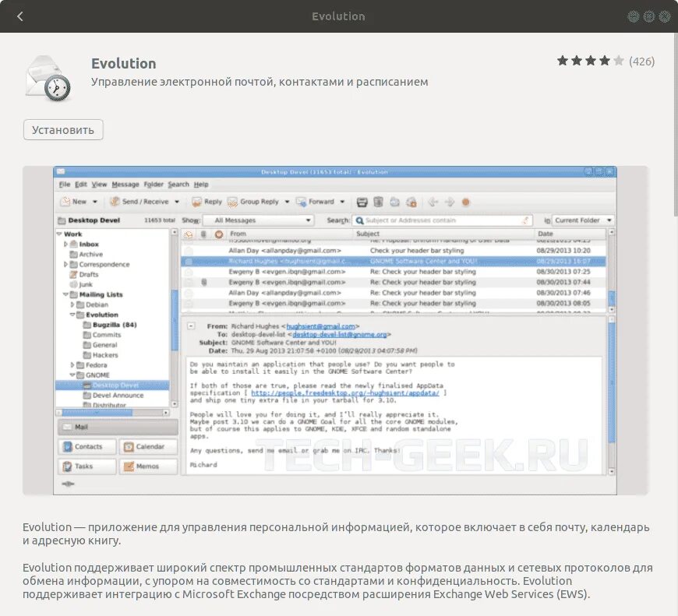The width and height of the screenshot is (678, 616).
Task: Select Ewgeny B message dated 08/30/2013 08:05
Action: point(393,303)
